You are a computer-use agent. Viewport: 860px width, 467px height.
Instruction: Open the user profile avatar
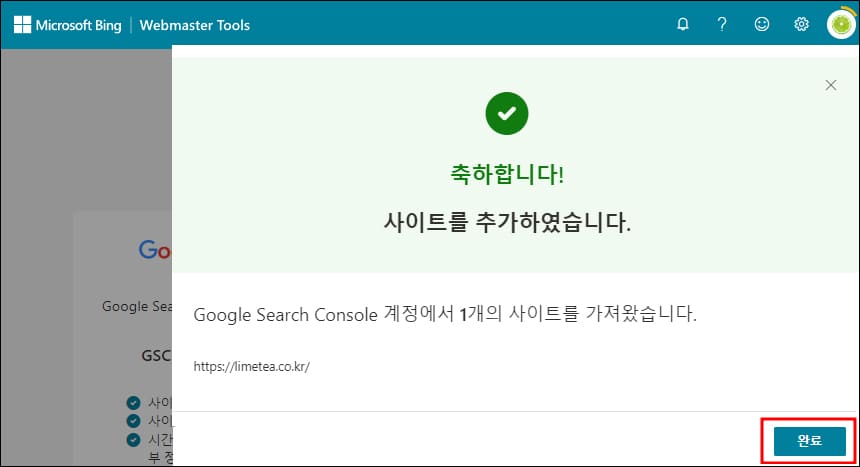841,24
